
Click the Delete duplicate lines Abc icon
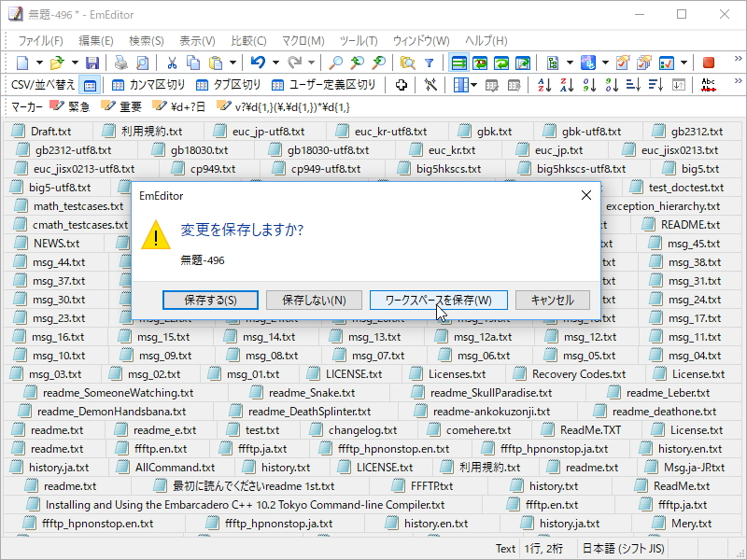[709, 85]
